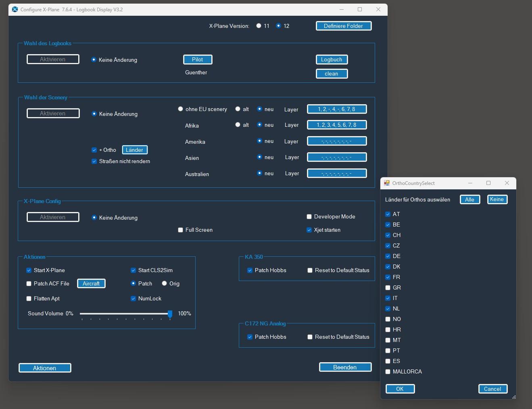Click the OrthoCountrySelect window icon
This screenshot has width=532, height=409.
(x=387, y=183)
